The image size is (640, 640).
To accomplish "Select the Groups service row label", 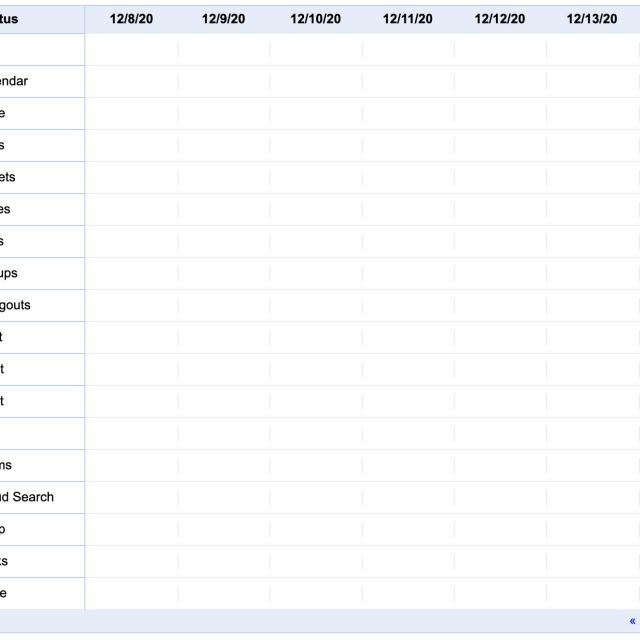I will [9, 273].
